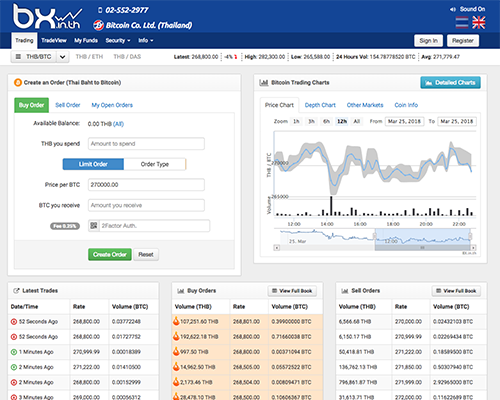Click the Fee 0.25% badge
Viewport: 500px width, 400px height.
point(65,226)
